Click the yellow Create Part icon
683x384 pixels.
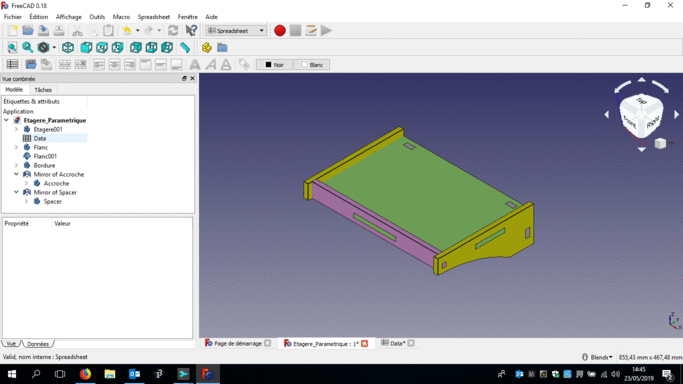coord(207,47)
